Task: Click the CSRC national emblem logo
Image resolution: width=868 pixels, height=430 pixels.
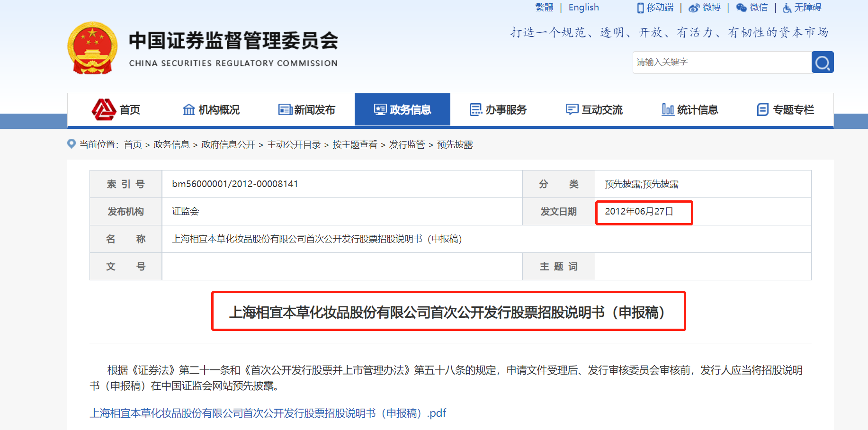Action: 92,48
